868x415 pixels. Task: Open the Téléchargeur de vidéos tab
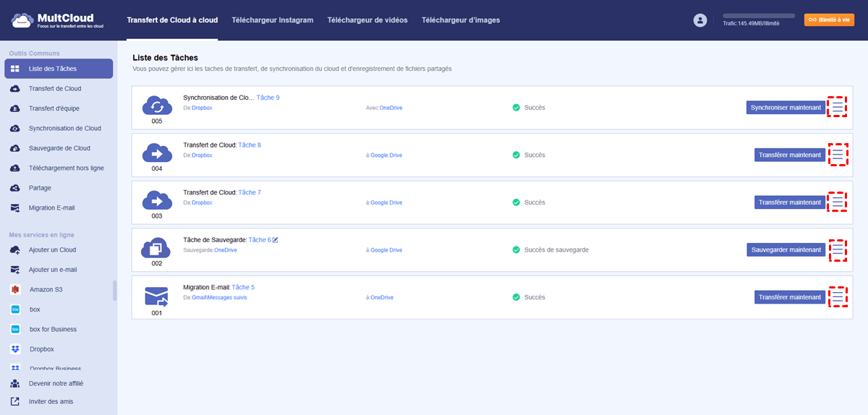367,20
